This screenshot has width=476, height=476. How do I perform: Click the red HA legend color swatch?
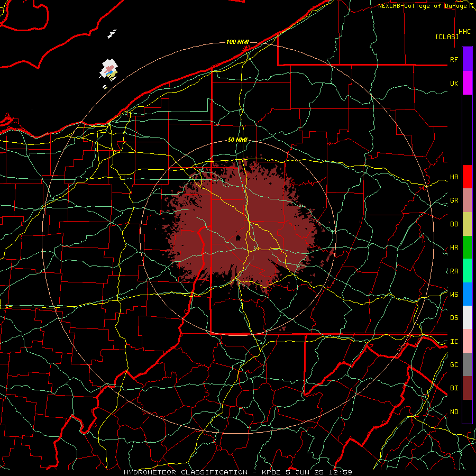(467, 177)
